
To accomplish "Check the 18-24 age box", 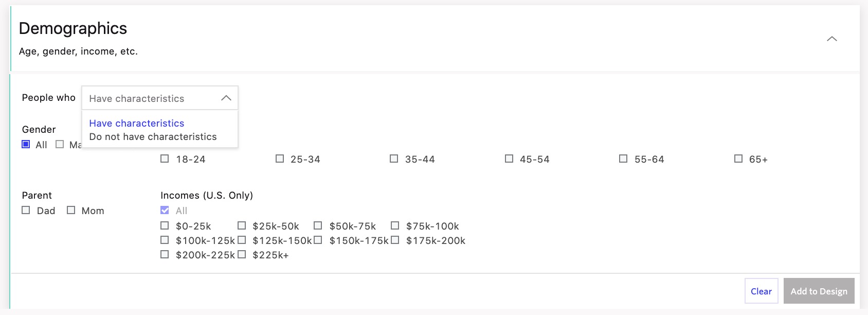I will [165, 159].
